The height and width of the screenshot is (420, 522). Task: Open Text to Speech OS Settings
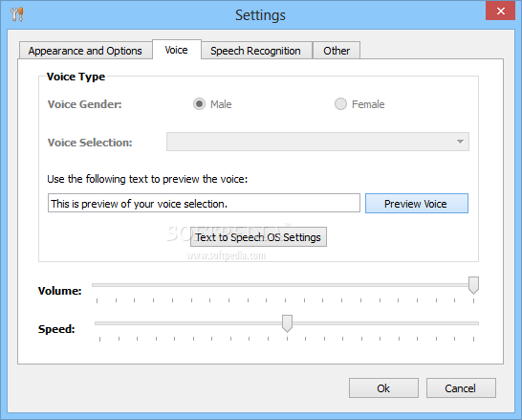pyautogui.click(x=258, y=237)
